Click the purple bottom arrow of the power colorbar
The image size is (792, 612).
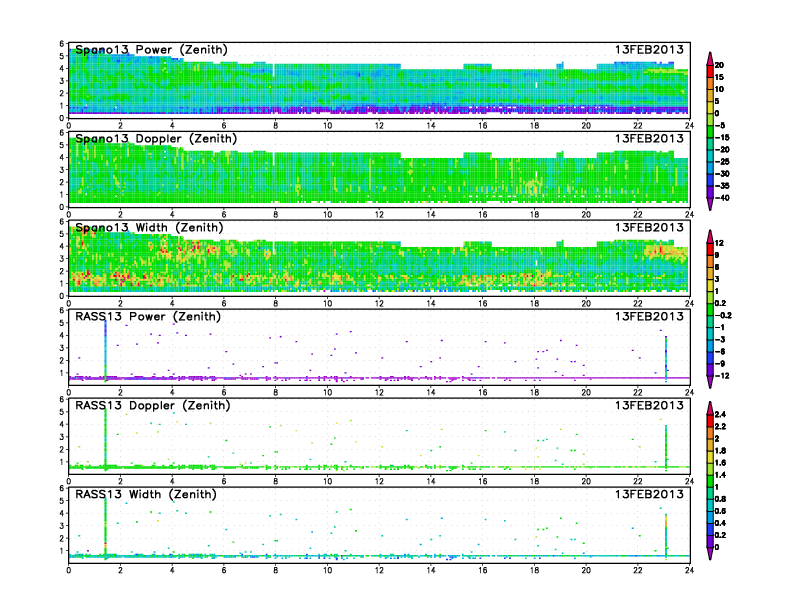pos(709,204)
